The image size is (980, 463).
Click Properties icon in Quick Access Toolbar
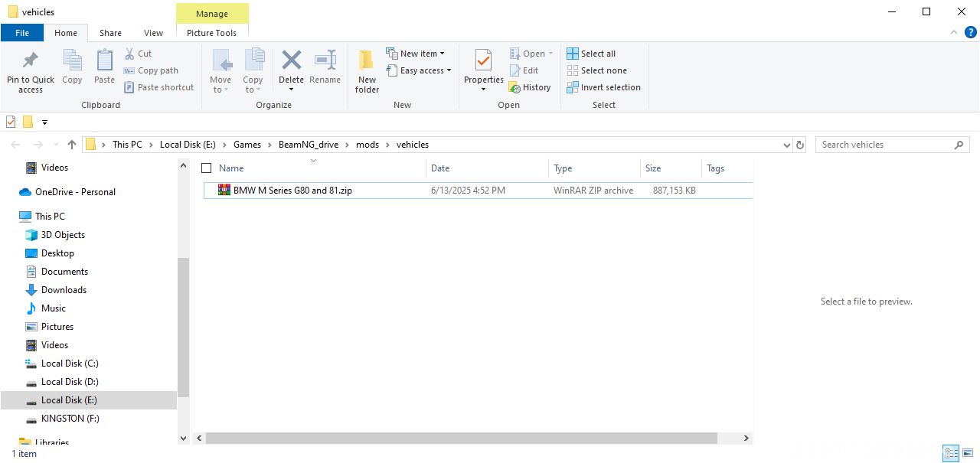point(11,122)
